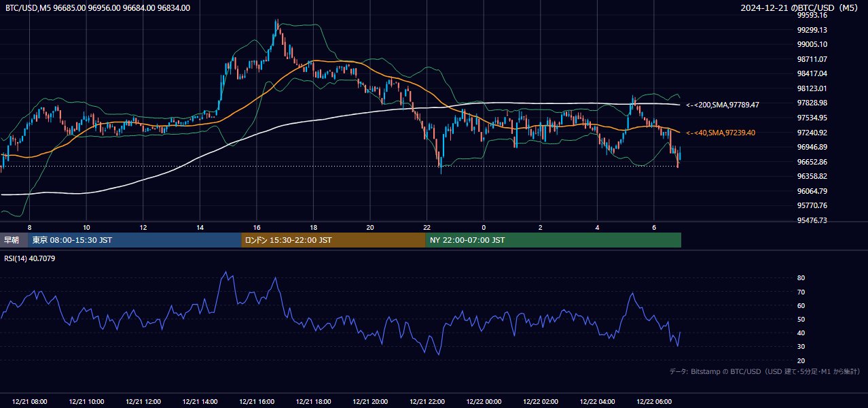Click price axis label 98711.07

click(x=812, y=59)
